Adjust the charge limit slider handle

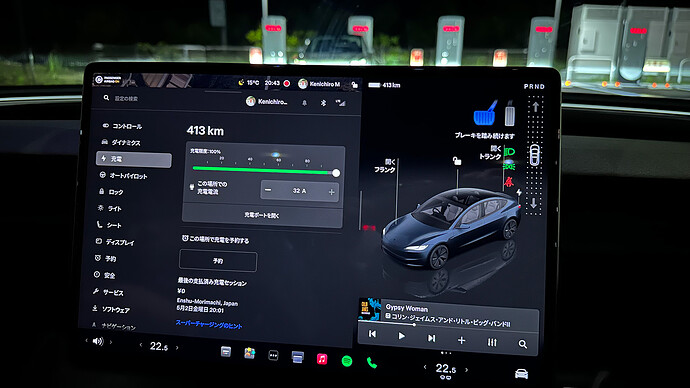[336, 173]
